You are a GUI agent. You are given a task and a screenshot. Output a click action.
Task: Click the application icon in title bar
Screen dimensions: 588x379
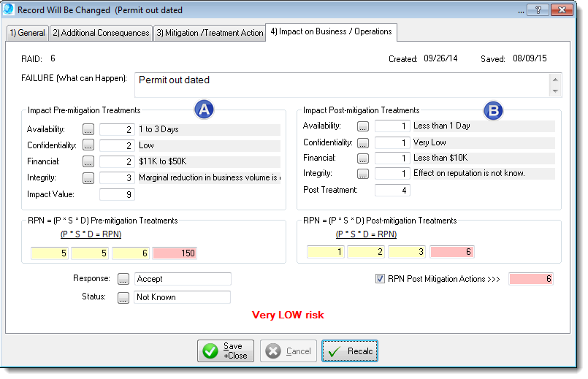point(9,10)
